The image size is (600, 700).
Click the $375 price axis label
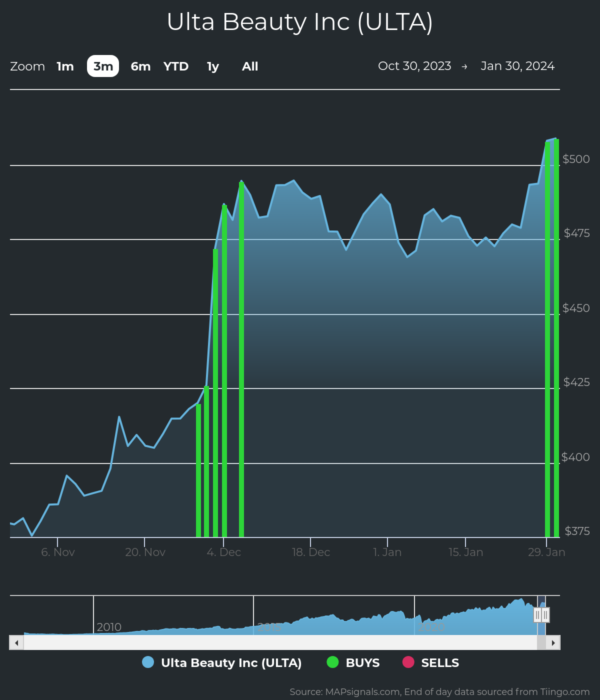pyautogui.click(x=577, y=531)
